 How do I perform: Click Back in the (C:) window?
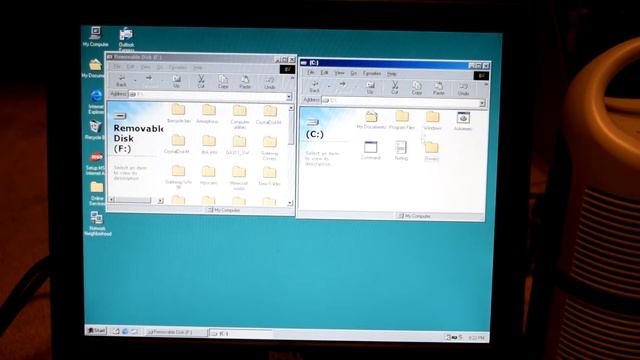click(314, 86)
